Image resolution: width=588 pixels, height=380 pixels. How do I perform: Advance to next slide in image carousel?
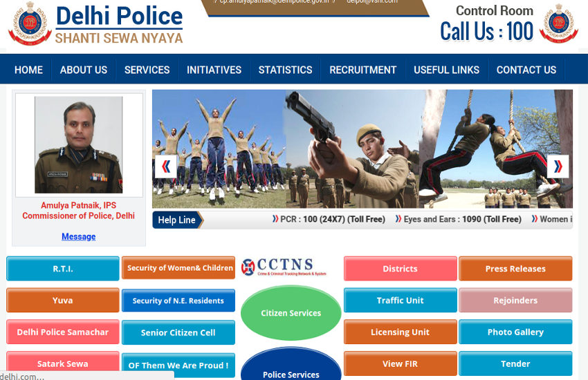tap(558, 167)
